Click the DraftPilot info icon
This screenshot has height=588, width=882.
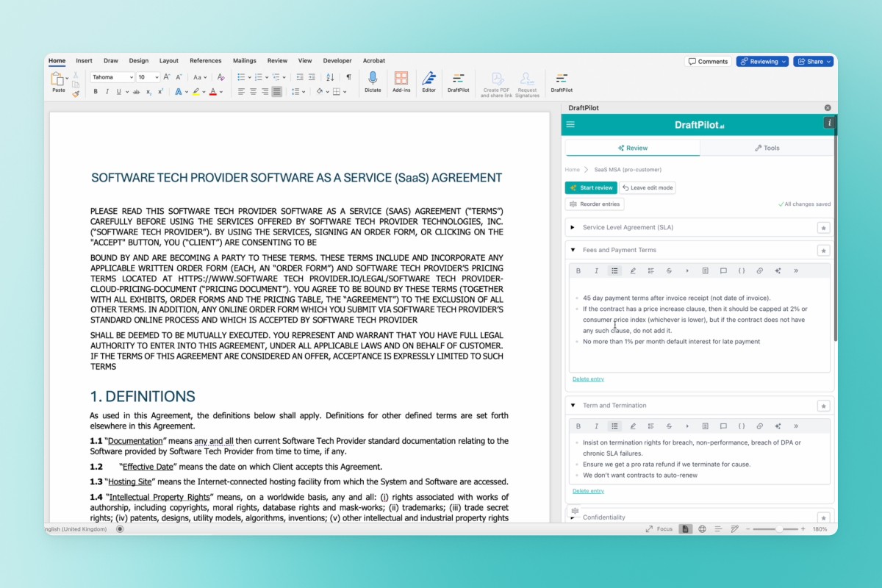coord(829,123)
